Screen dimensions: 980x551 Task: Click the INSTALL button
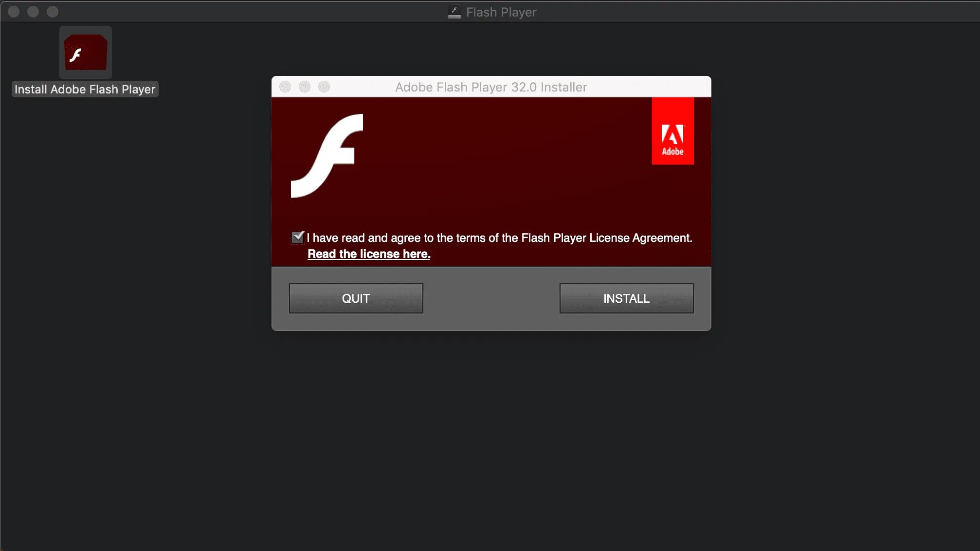pos(626,298)
